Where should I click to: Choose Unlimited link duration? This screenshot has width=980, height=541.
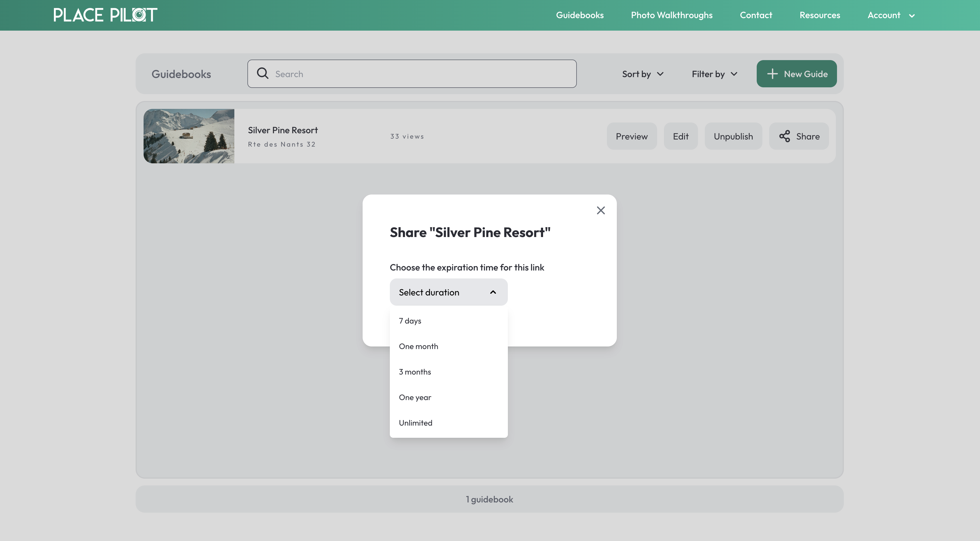coord(415,422)
